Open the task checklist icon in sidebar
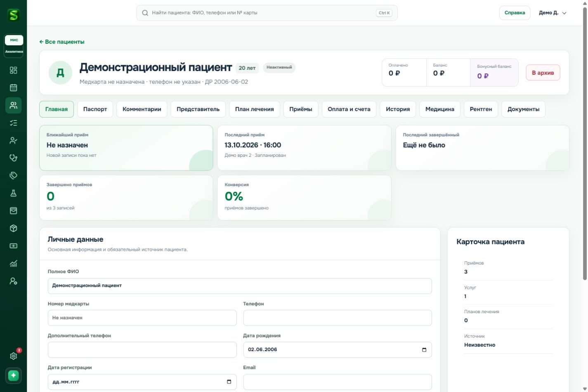588x392 pixels. tap(13, 123)
